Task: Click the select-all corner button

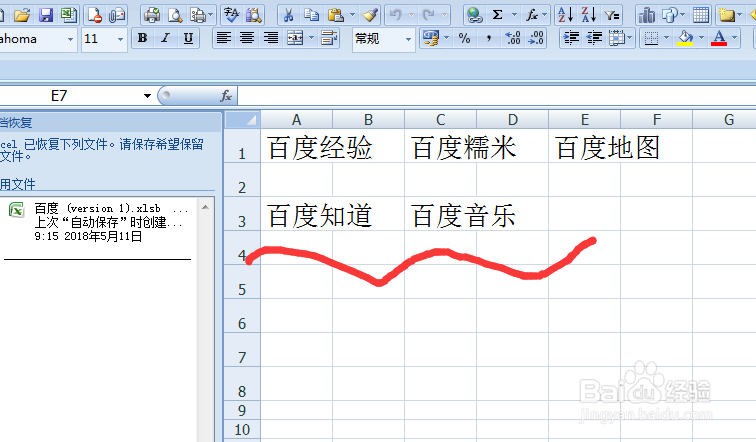Action: tap(243, 120)
